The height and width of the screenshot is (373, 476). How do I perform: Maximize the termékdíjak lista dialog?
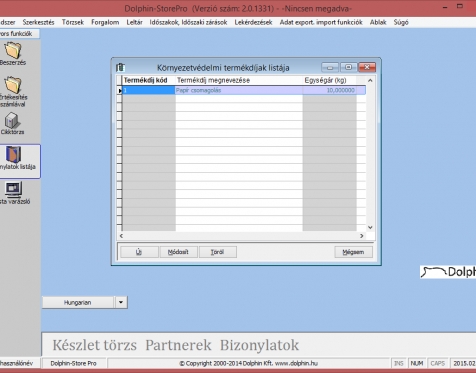click(x=349, y=67)
